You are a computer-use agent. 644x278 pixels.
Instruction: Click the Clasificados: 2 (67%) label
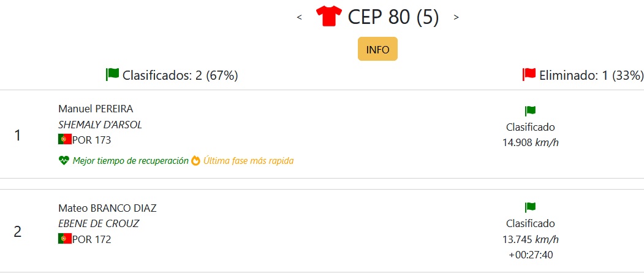tap(180, 75)
